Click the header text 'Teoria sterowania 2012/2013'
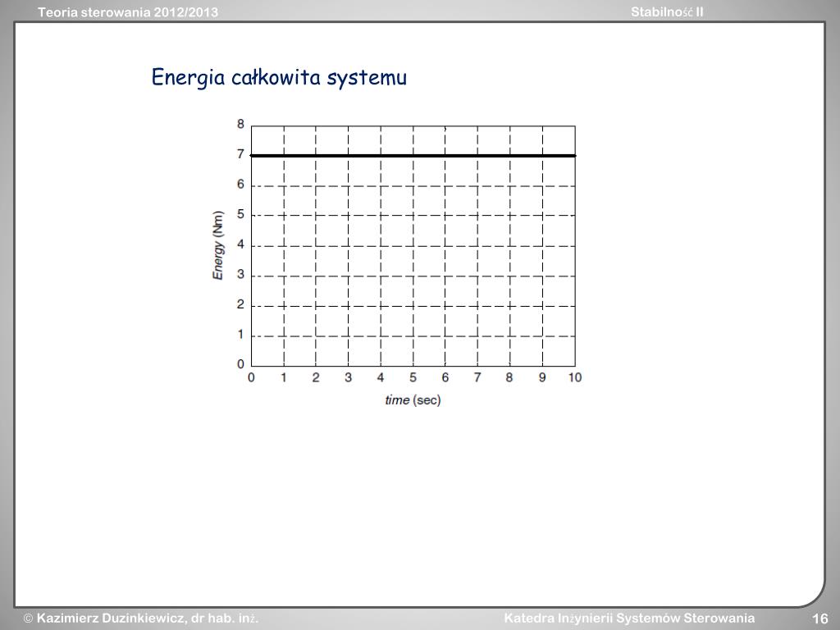The height and width of the screenshot is (630, 840). [127, 12]
